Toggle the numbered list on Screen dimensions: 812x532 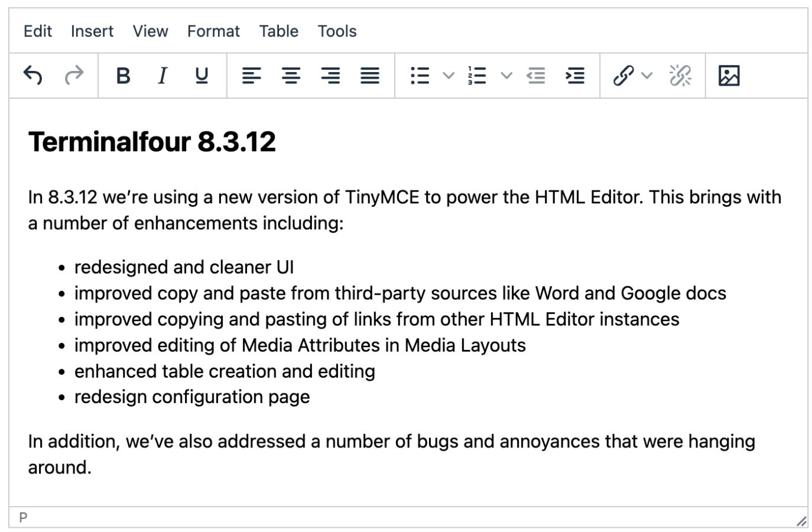point(477,76)
